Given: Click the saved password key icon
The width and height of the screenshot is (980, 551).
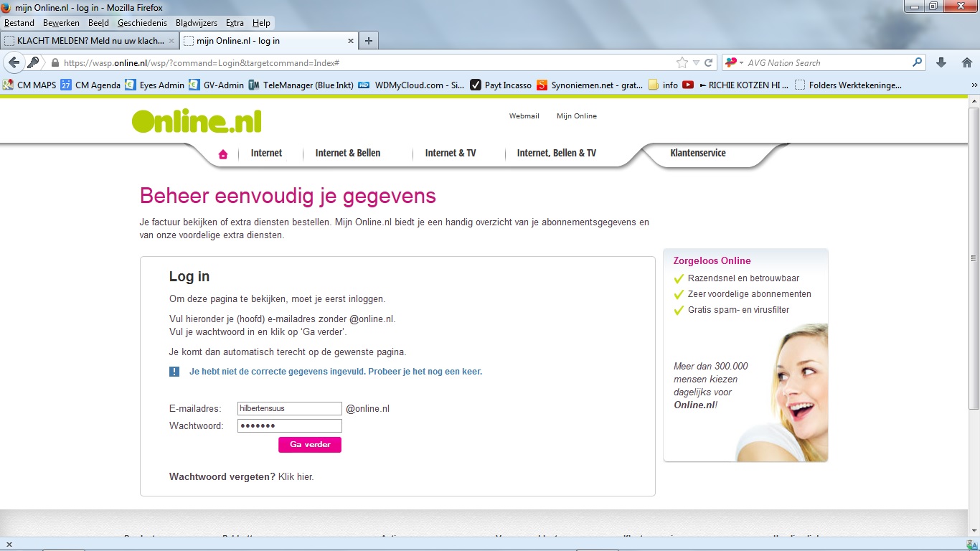Looking at the screenshot, I should (x=33, y=62).
